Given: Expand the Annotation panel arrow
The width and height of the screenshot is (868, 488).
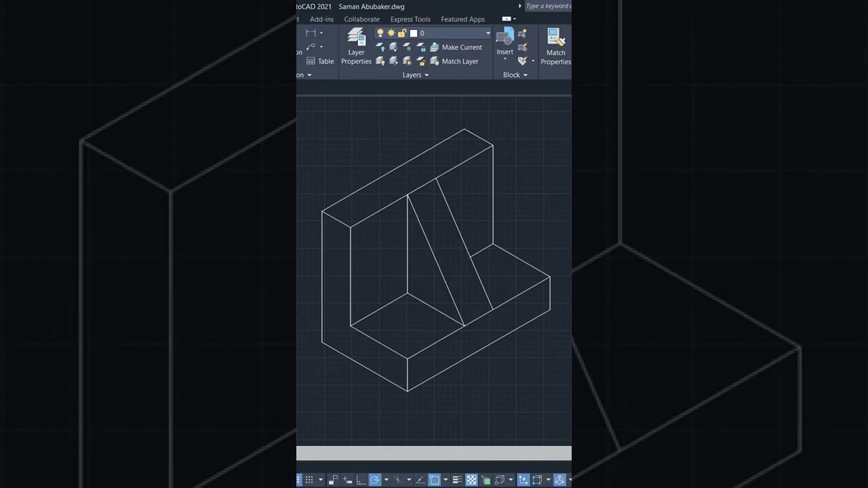Looking at the screenshot, I should 309,75.
